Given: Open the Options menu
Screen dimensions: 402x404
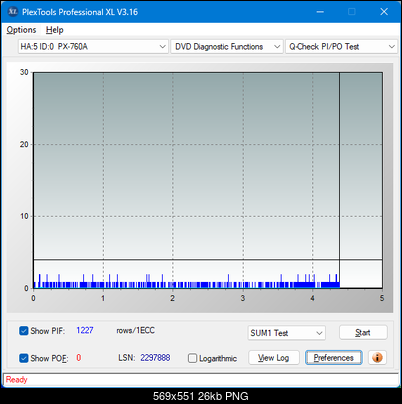Looking at the screenshot, I should click(x=21, y=30).
